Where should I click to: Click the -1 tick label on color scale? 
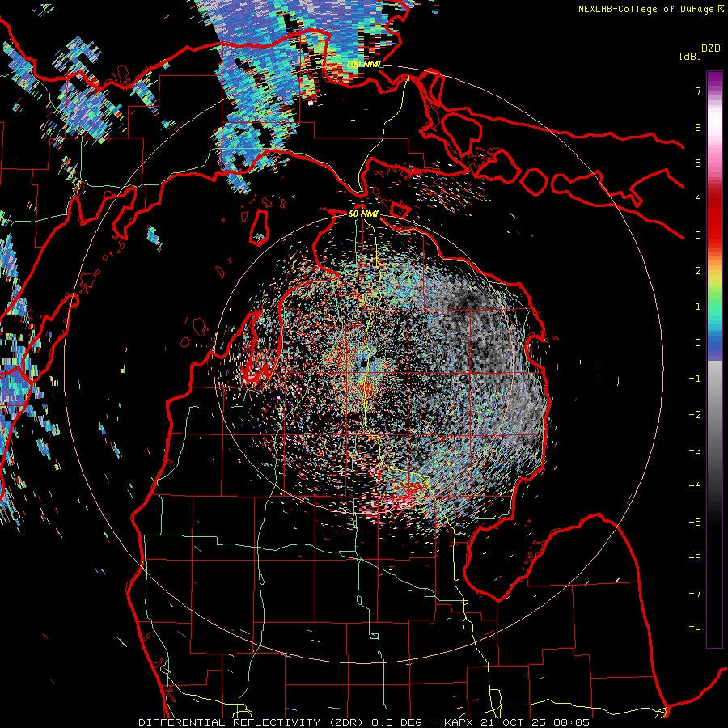coord(695,379)
